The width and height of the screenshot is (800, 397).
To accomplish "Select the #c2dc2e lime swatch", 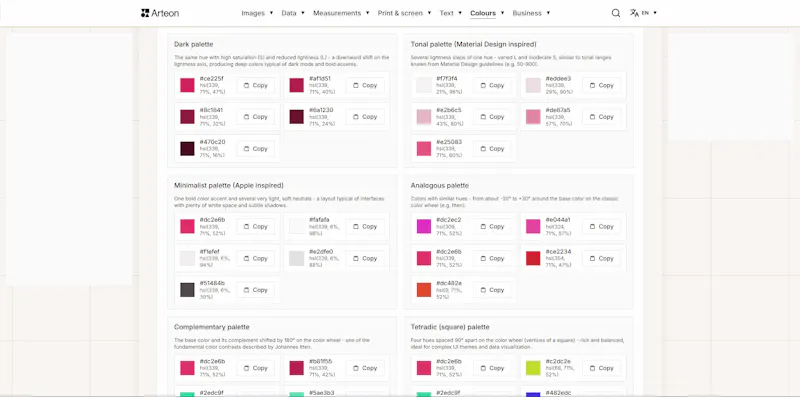I will tap(533, 368).
